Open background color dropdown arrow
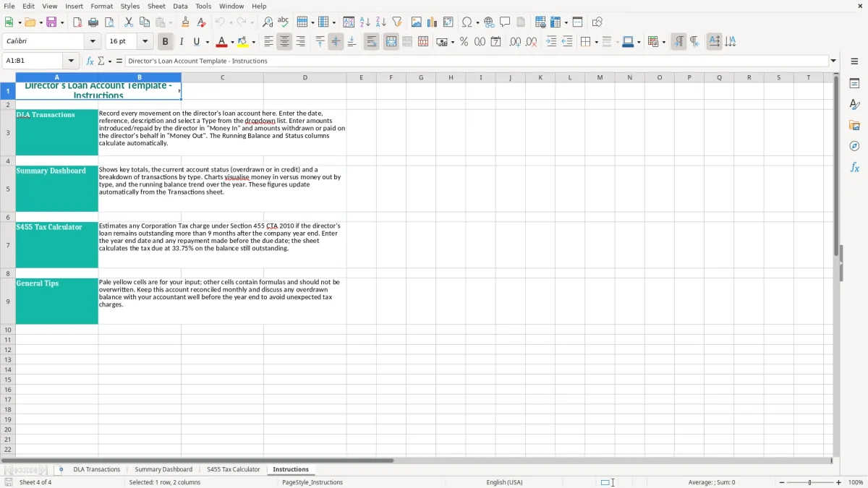 253,42
